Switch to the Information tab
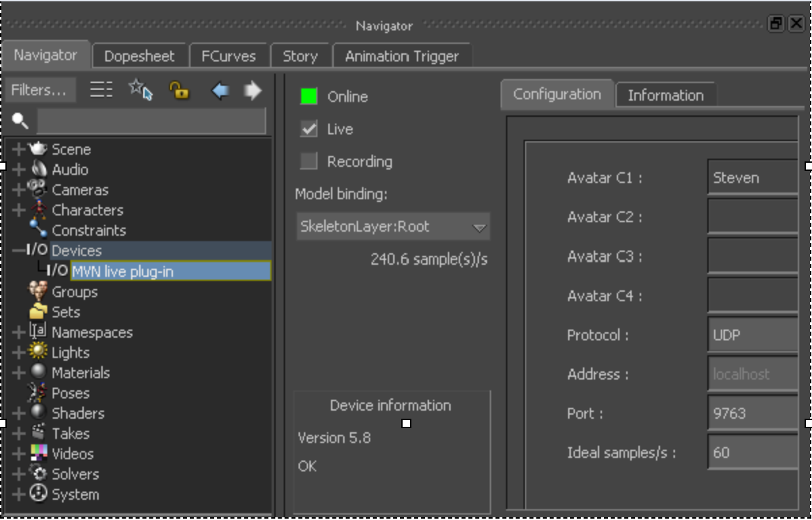 [x=667, y=96]
